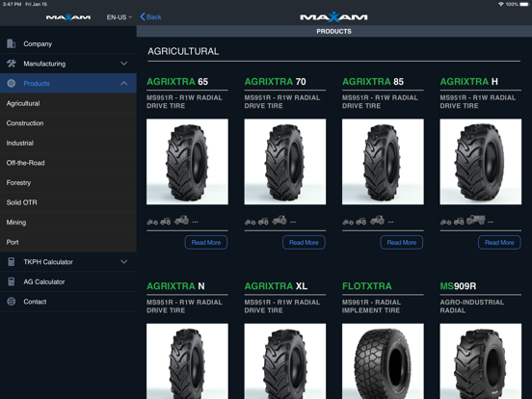Click the Products tire icon in sidebar
The height and width of the screenshot is (399, 532).
[12, 83]
